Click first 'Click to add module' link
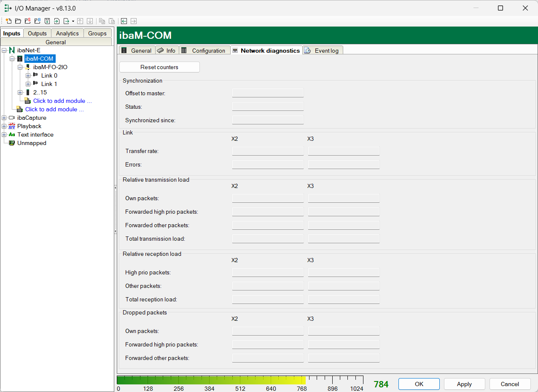This screenshot has width=538, height=392. pyautogui.click(x=62, y=101)
